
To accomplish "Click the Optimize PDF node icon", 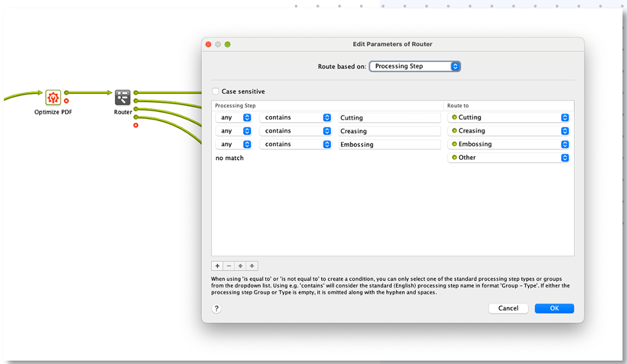I will click(x=53, y=97).
